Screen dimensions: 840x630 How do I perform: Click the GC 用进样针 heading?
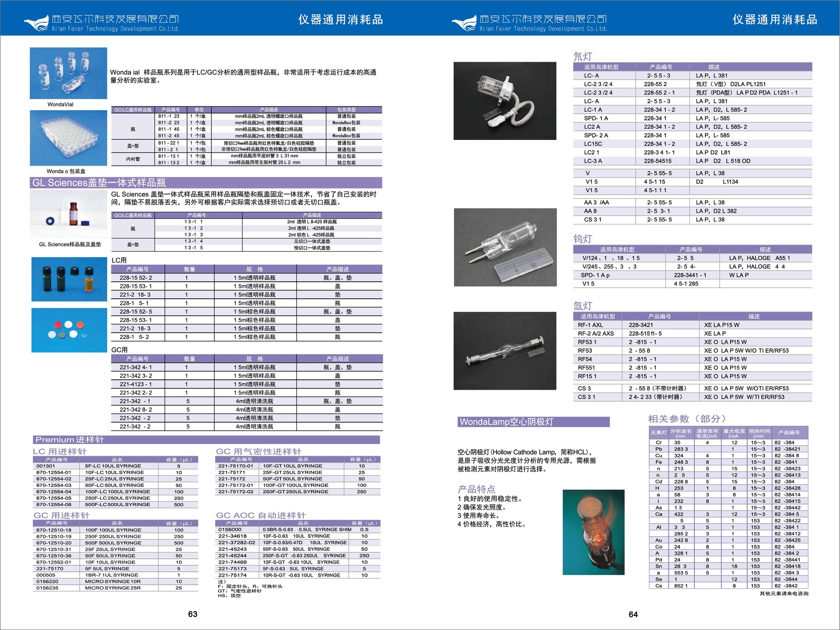[62, 515]
